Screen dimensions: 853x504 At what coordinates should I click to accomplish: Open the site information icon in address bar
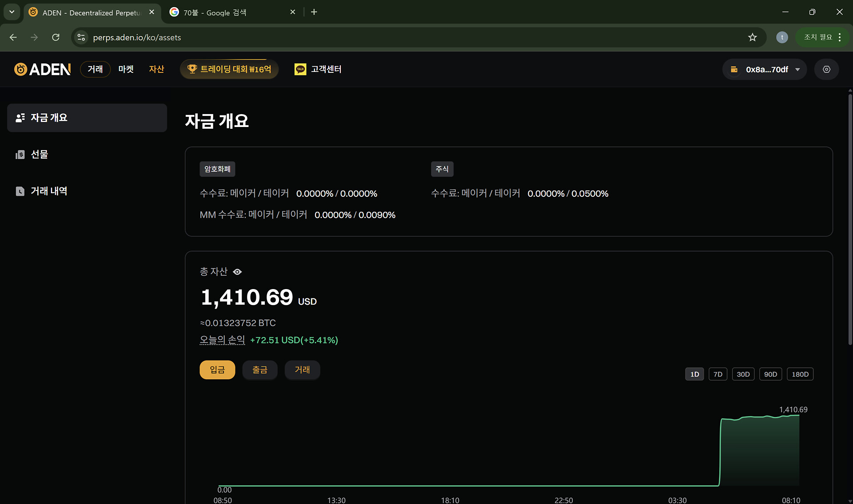[81, 37]
